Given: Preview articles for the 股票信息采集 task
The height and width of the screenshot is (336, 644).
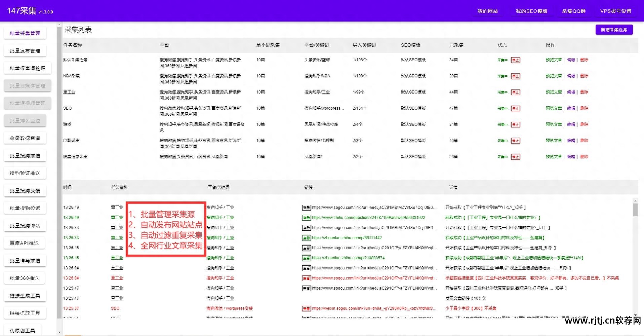Looking at the screenshot, I should pyautogui.click(x=553, y=156).
